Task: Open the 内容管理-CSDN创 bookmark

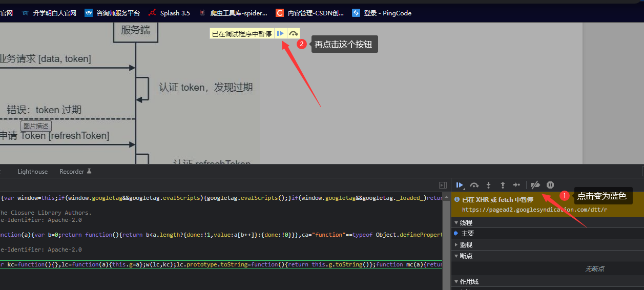Action: pyautogui.click(x=310, y=13)
